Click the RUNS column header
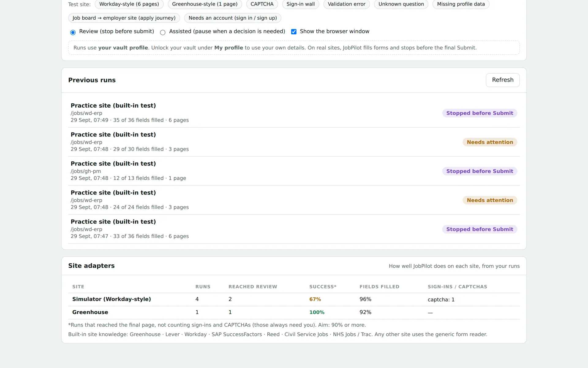The image size is (588, 368). pos(203,287)
